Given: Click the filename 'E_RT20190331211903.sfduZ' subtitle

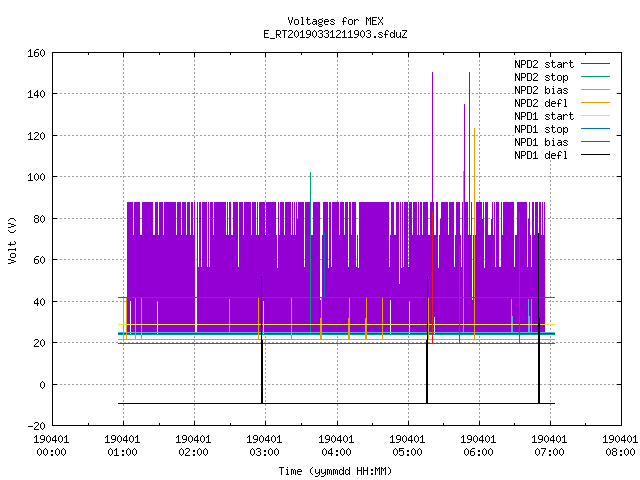Looking at the screenshot, I should 335,34.
